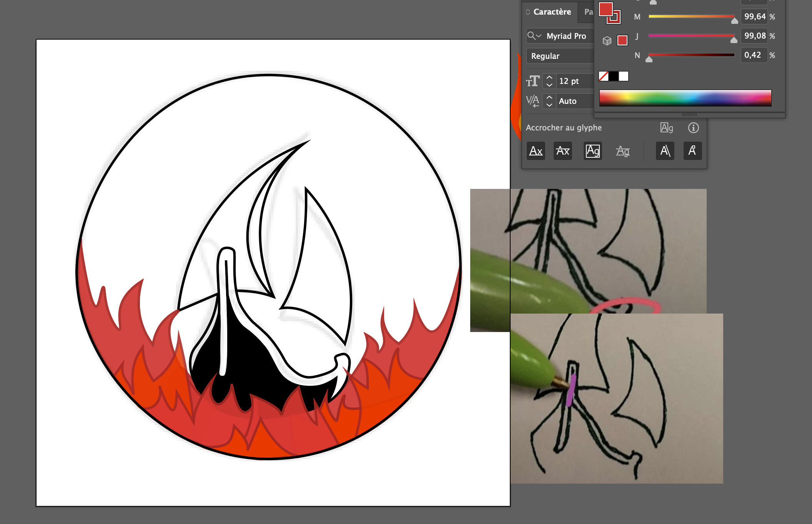Viewport: 812px width, 524px height.
Task: Toggle glyph bounds snap (boxed Ag)
Action: click(x=593, y=151)
